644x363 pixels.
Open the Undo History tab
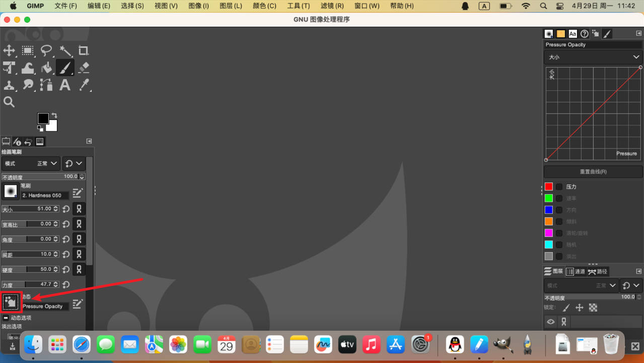coord(28,142)
